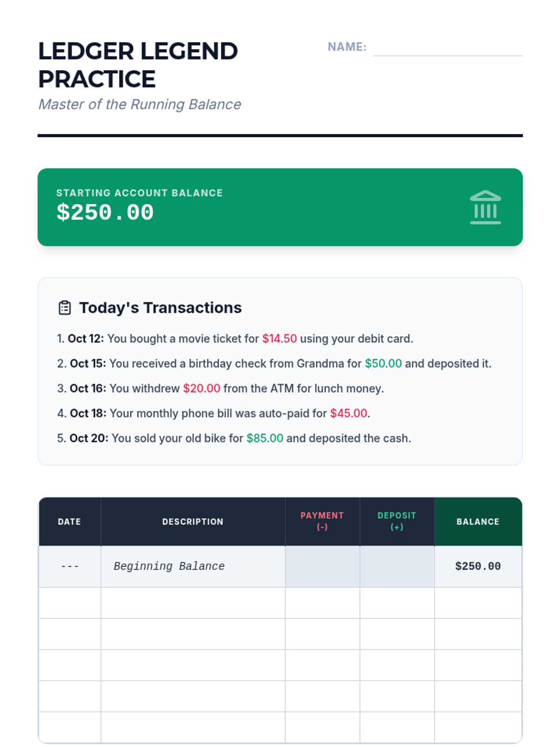Click the Name input line
This screenshot has height=747, width=560.
448,48
